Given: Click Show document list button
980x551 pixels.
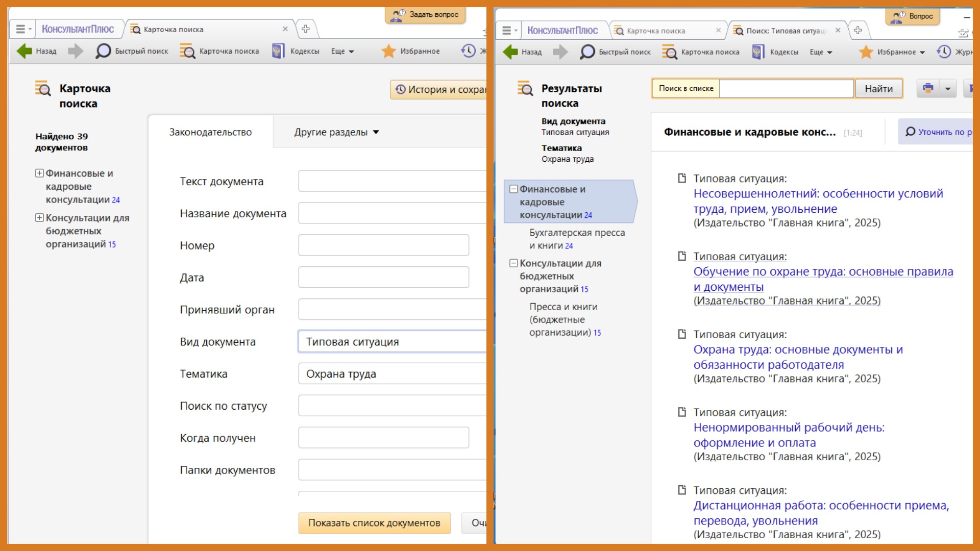Looking at the screenshot, I should tap(374, 523).
